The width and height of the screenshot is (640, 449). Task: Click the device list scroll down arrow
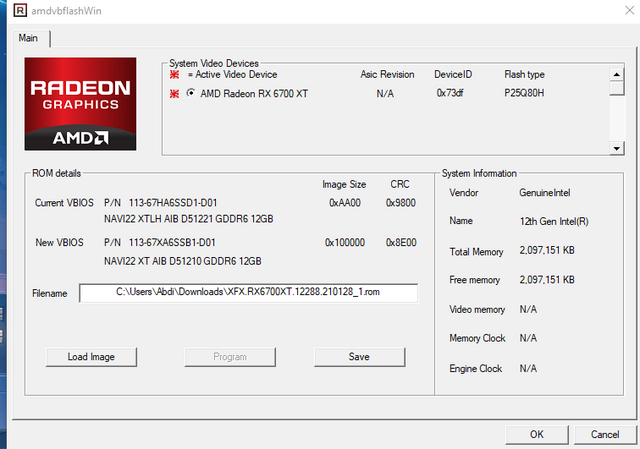616,148
